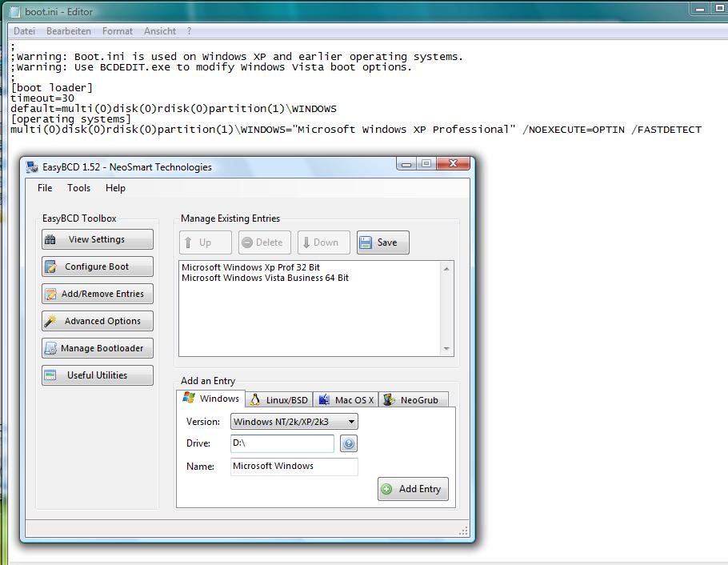Open EasyBCD Tools menu
The image size is (728, 565).
coord(78,188)
